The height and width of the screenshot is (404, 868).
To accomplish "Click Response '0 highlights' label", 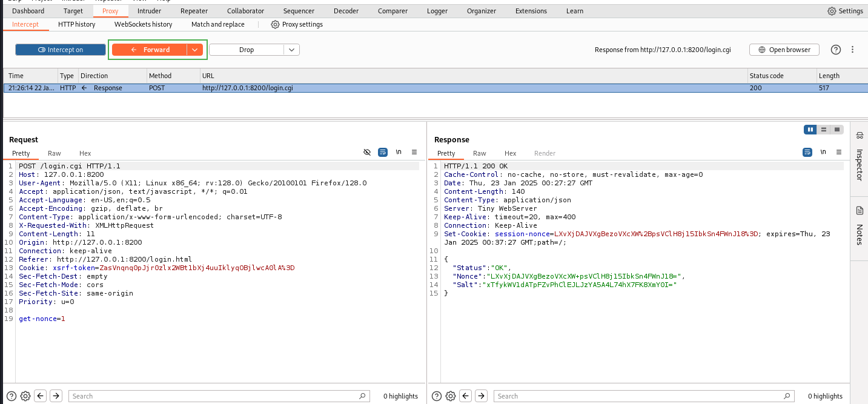I will pyautogui.click(x=825, y=396).
